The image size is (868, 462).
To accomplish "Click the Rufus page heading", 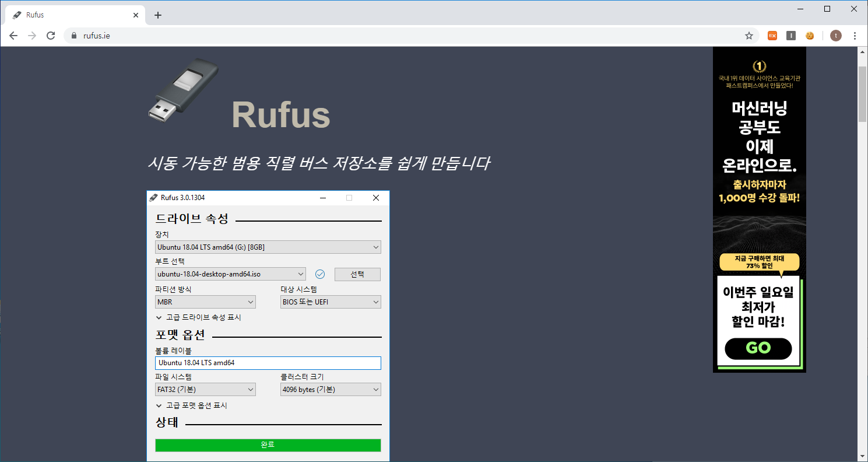I will coord(281,114).
